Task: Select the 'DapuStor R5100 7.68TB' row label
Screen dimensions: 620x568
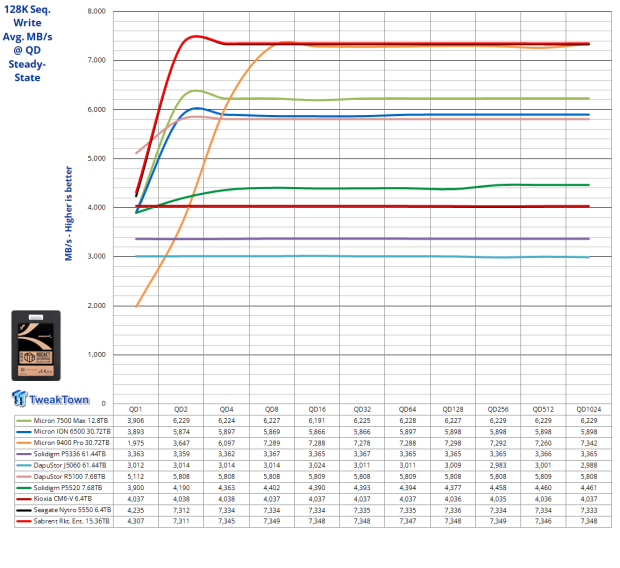Action: tap(70, 477)
